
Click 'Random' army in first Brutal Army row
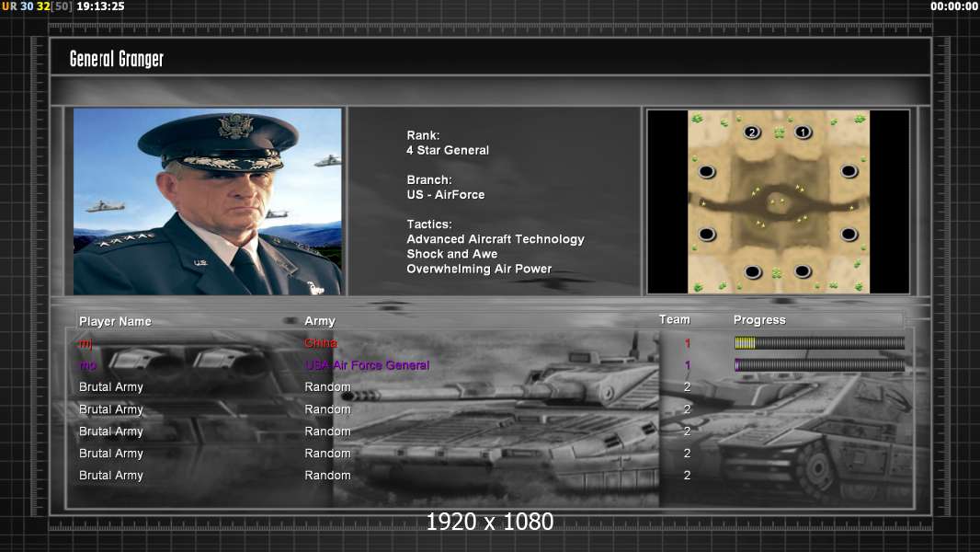[327, 387]
